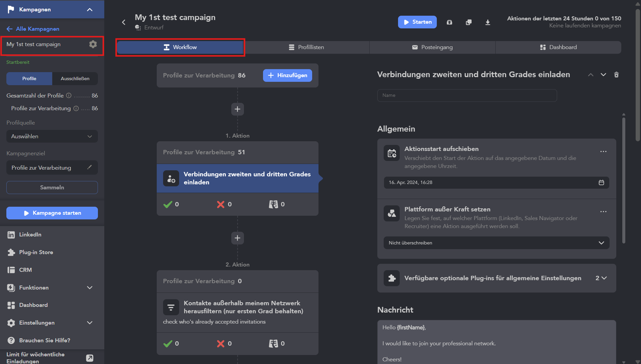Open campaign settings gear icon
This screenshot has width=641, height=364.
pos(93,44)
